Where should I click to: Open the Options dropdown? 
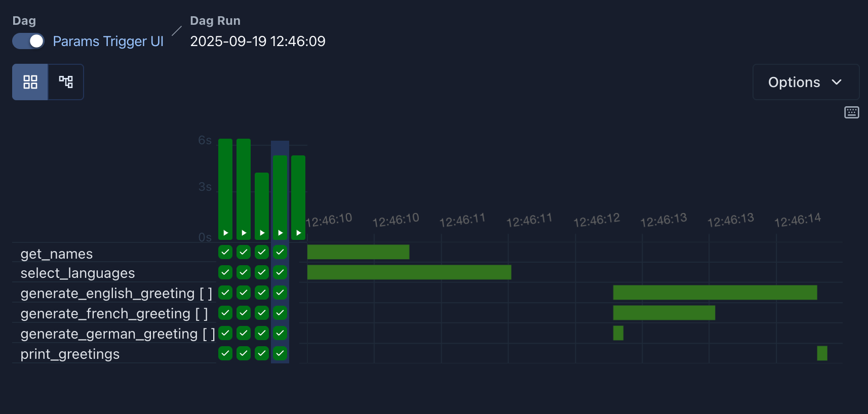tap(805, 82)
